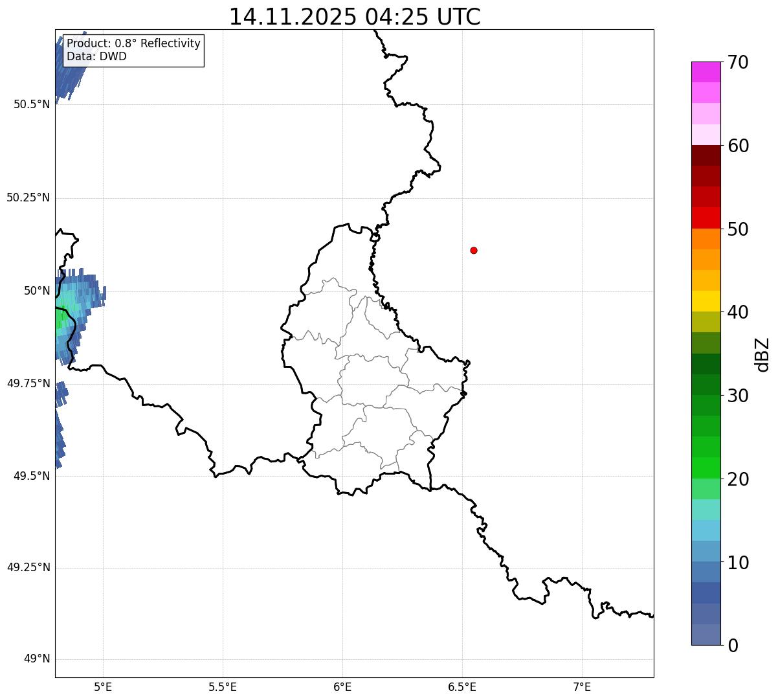Click the colorbar tick label 50
778x700 pixels.
739,229
